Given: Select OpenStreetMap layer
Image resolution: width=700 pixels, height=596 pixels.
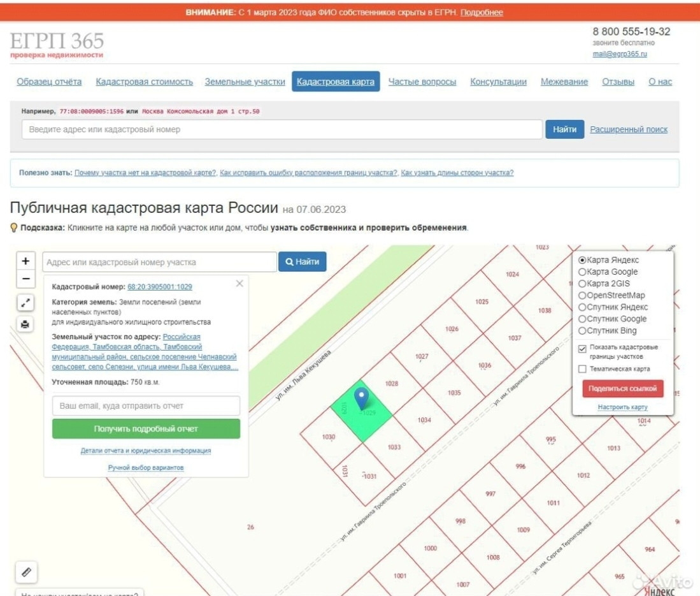Looking at the screenshot, I should pyautogui.click(x=582, y=295).
